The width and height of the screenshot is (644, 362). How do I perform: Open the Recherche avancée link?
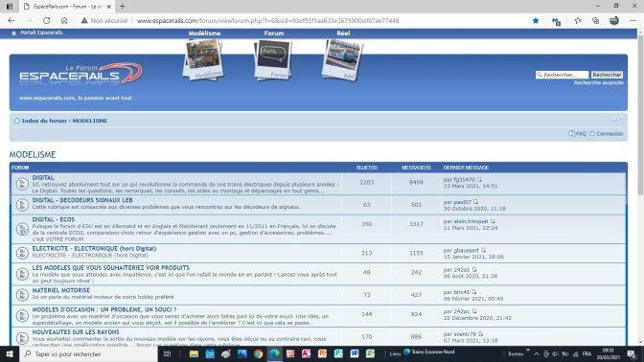point(598,82)
